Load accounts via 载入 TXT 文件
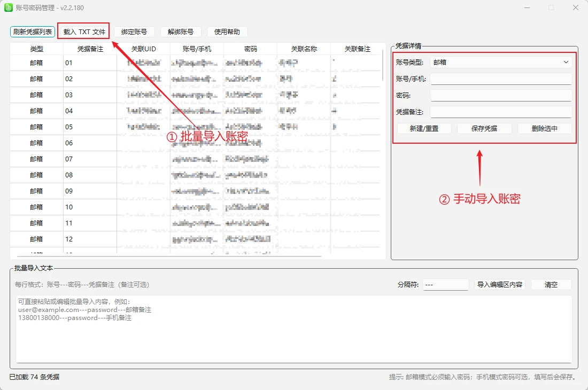This screenshot has height=390, width=588. pyautogui.click(x=84, y=32)
